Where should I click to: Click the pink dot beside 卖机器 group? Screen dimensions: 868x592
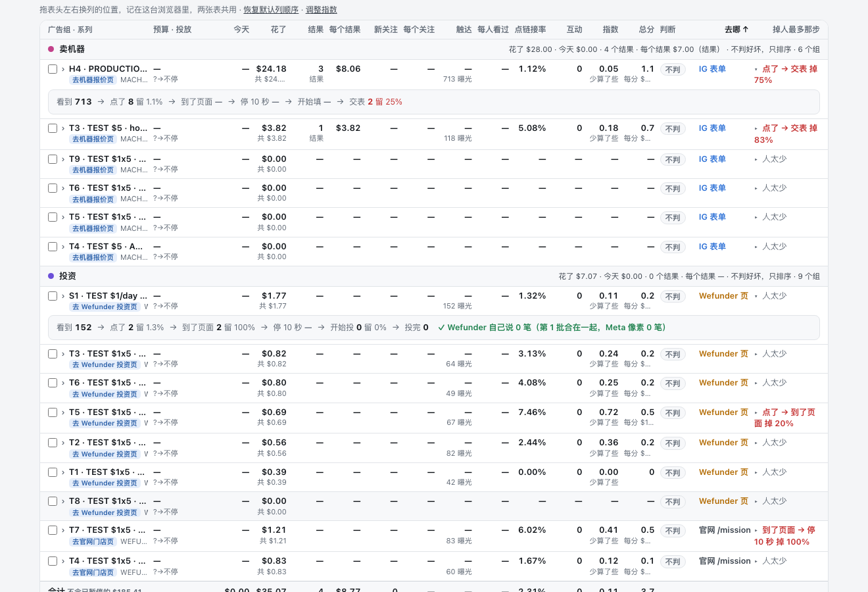[x=51, y=49]
